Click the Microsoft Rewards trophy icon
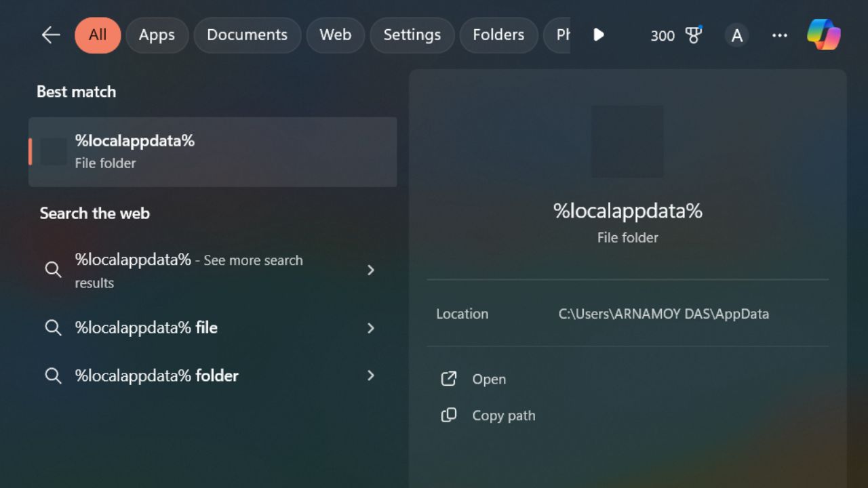 point(693,35)
